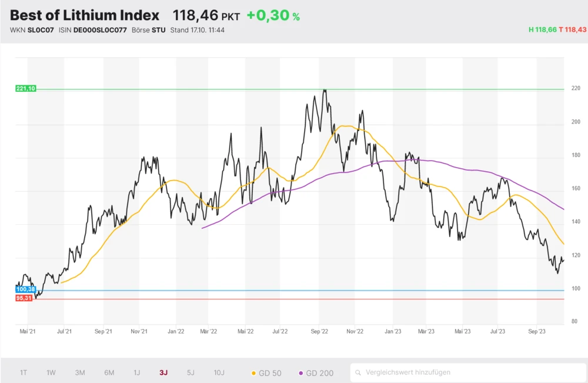Click the search magnifier icon in comparison field
The height and width of the screenshot is (383, 588).
358,372
